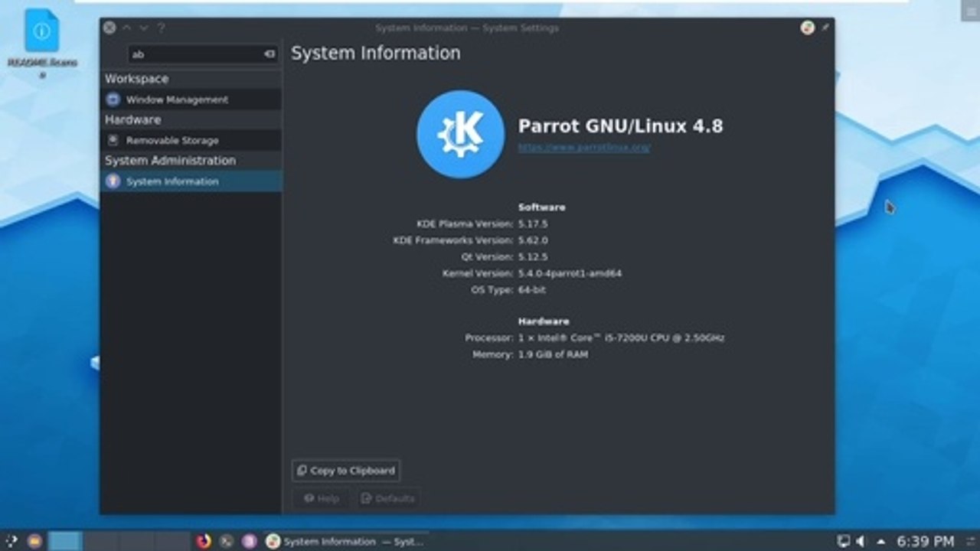Open the parrotlinux.org link
The height and width of the screenshot is (551, 980).
pyautogui.click(x=584, y=148)
